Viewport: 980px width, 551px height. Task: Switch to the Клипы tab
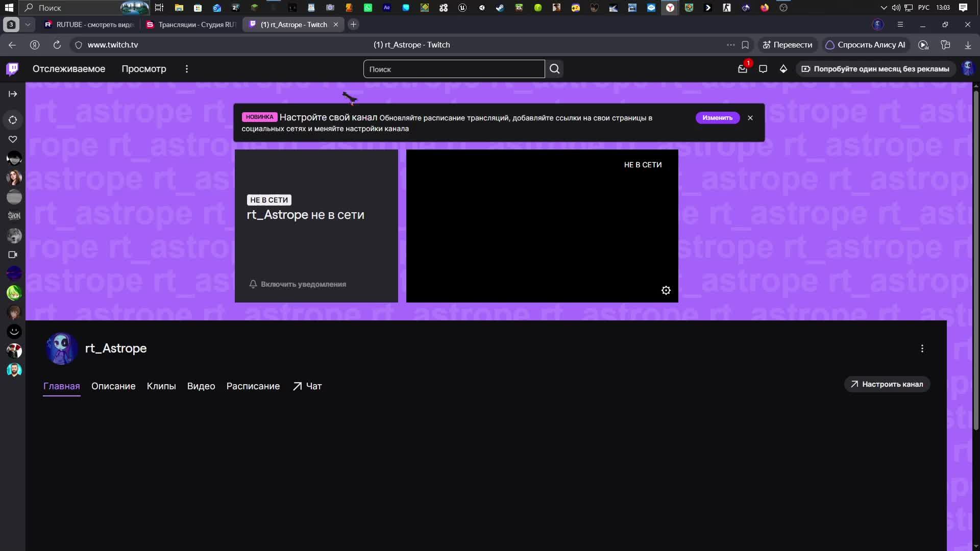point(161,386)
